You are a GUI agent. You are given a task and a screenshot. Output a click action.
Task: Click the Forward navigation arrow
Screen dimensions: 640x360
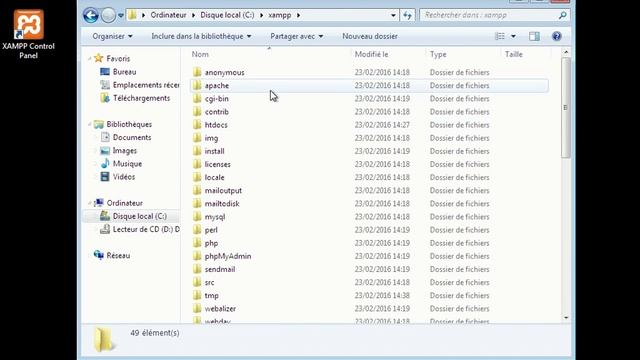[108, 16]
